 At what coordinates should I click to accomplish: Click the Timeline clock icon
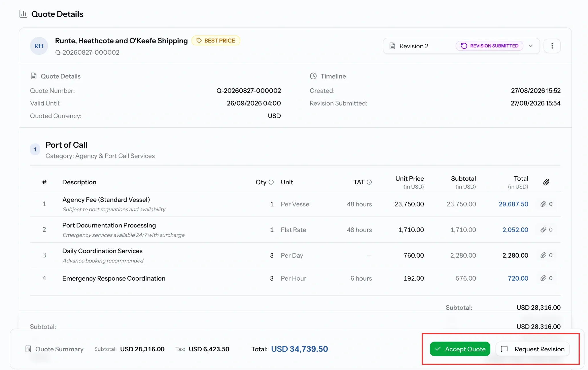click(313, 76)
